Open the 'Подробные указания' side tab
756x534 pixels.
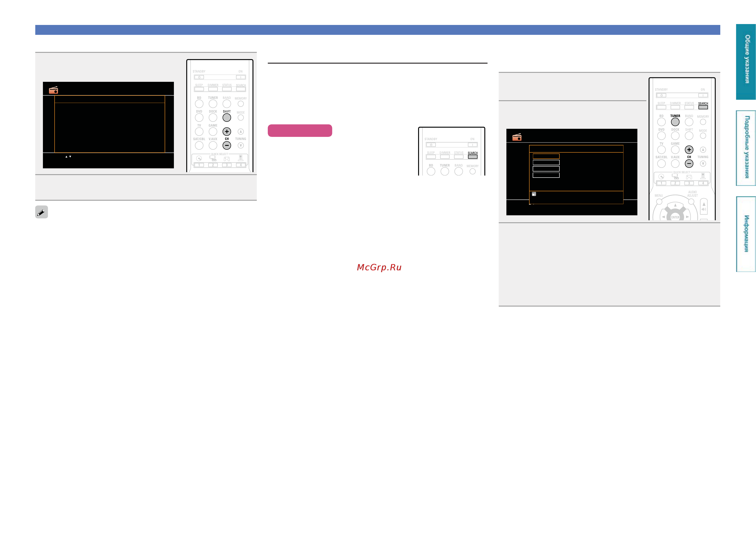point(746,148)
